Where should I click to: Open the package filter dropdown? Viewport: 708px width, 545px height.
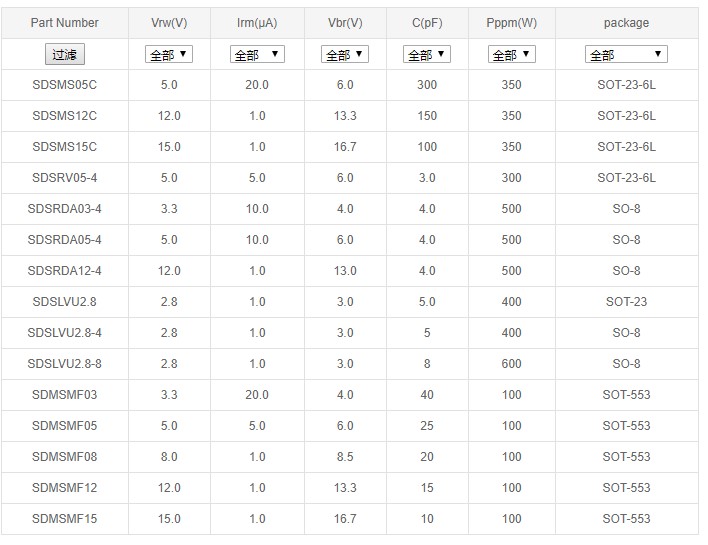pyautogui.click(x=626, y=55)
